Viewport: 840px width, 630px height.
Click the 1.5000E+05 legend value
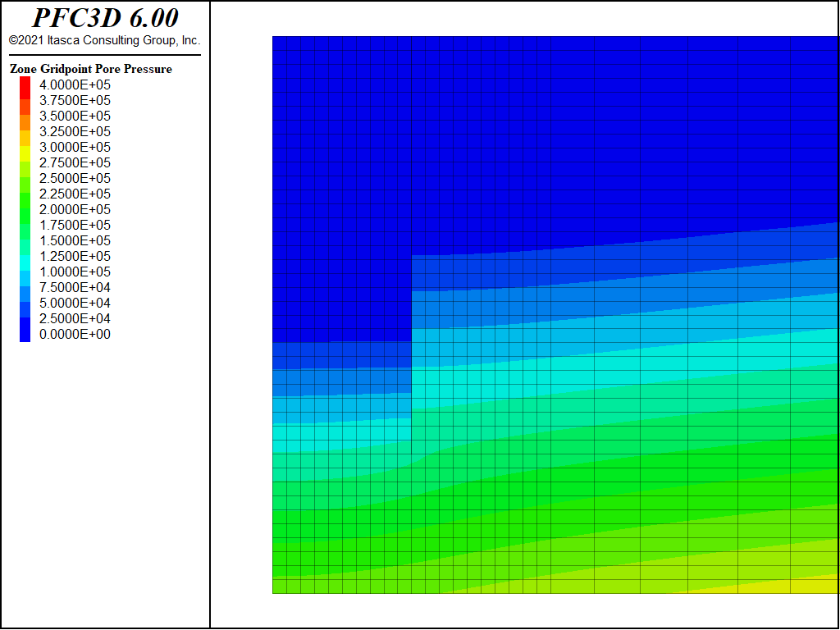(x=75, y=240)
